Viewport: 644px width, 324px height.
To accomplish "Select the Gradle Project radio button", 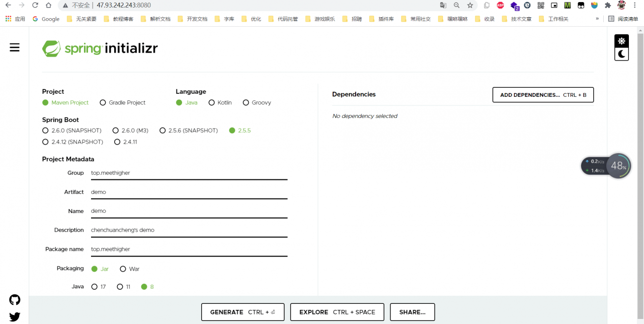I will [x=123, y=102].
